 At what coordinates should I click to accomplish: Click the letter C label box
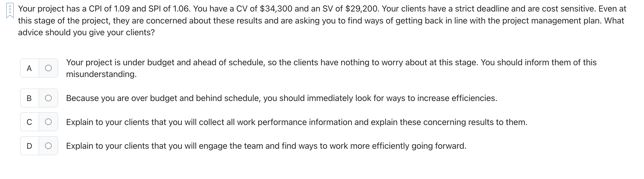pyautogui.click(x=29, y=122)
